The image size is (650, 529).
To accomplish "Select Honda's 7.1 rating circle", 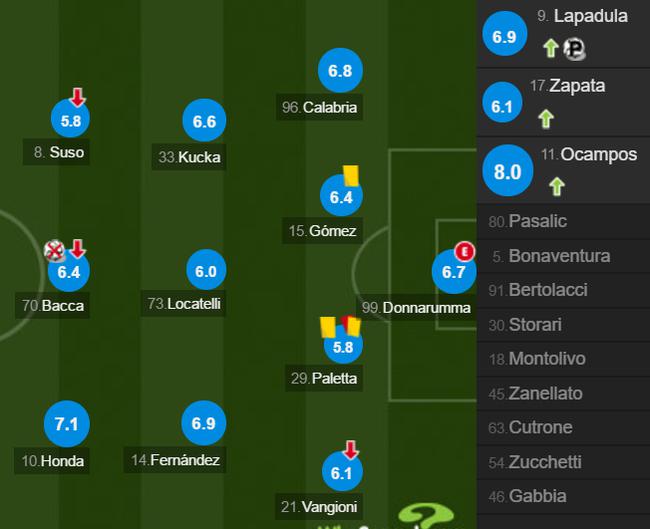I will click(66, 424).
